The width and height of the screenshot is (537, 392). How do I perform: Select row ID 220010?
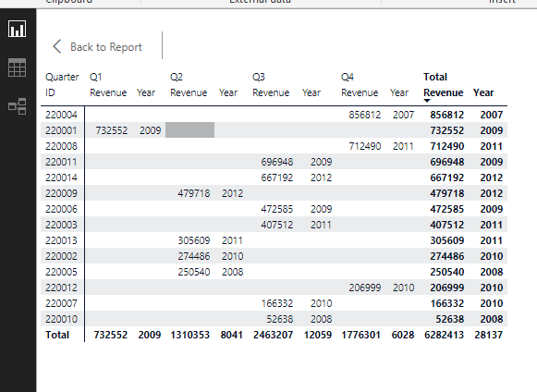tap(61, 319)
